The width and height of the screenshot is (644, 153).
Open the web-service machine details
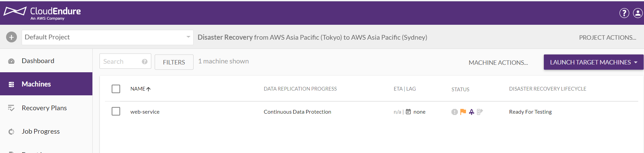pos(145,112)
